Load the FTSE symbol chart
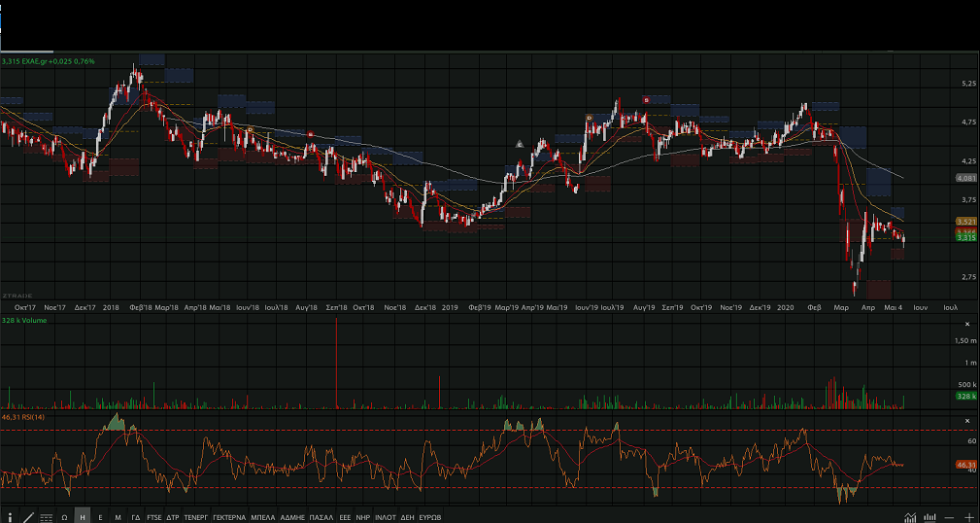The height and width of the screenshot is (523, 980). point(154,517)
